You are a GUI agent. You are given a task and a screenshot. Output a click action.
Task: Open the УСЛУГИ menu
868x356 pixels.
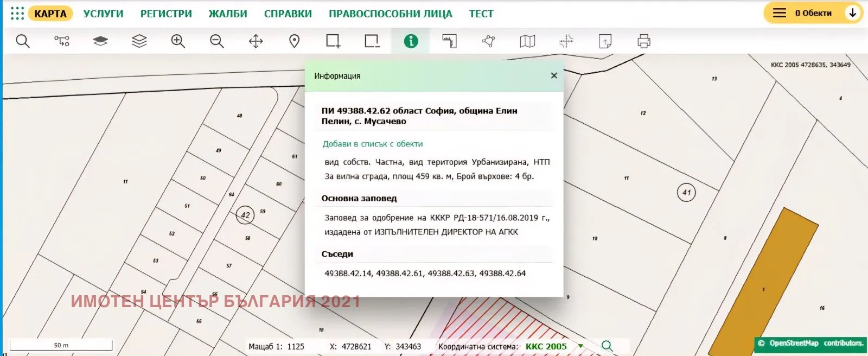pyautogui.click(x=103, y=14)
